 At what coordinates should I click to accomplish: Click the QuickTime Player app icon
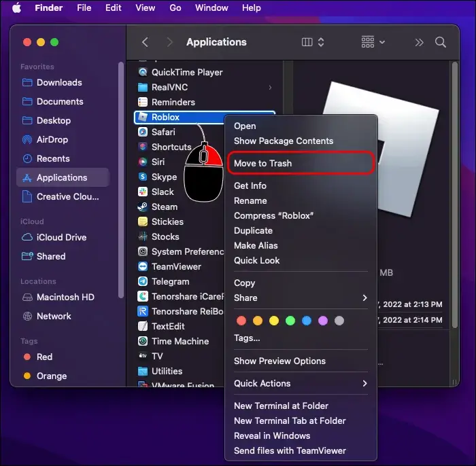point(143,72)
